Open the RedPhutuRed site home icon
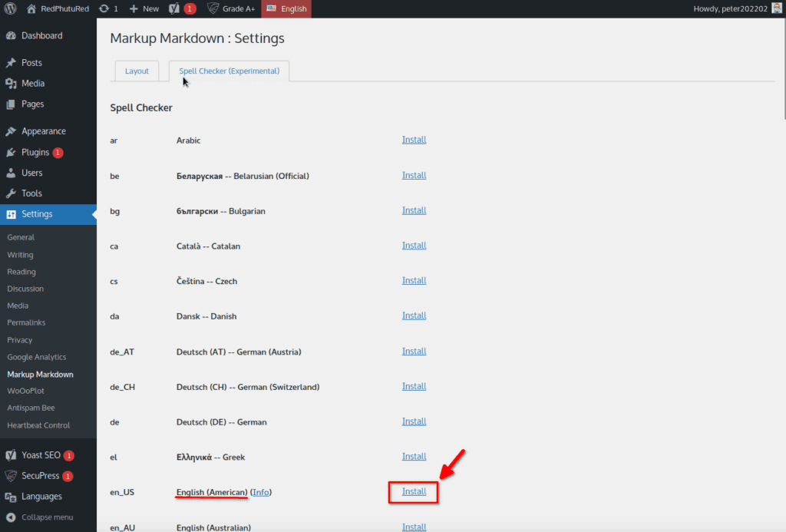Viewport: 786px width, 532px height. (31, 8)
